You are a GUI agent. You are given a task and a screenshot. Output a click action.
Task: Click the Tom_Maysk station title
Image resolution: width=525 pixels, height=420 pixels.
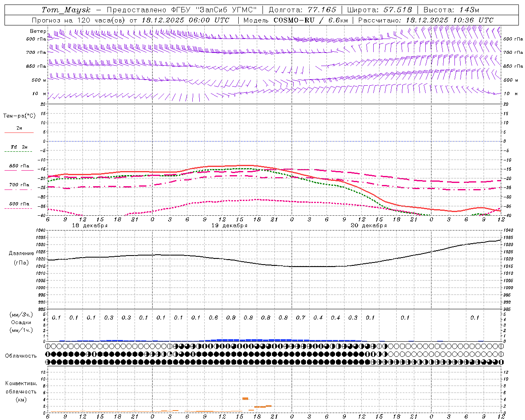pyautogui.click(x=66, y=10)
